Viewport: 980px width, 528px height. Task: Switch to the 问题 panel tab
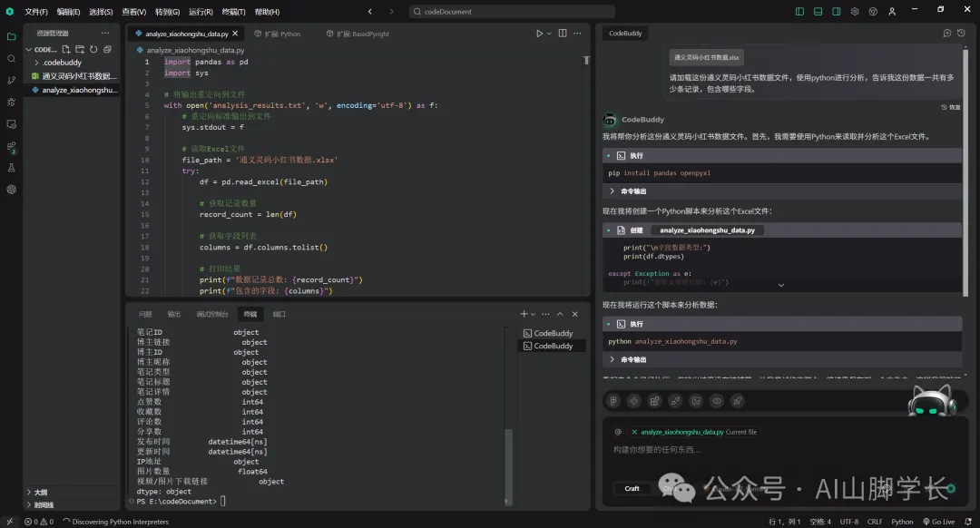tap(145, 314)
